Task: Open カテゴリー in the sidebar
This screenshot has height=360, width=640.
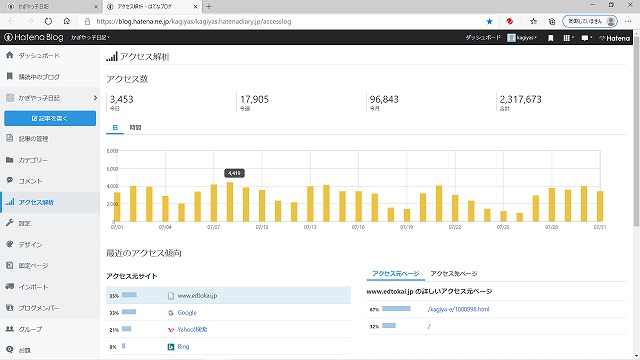Action: point(33,160)
